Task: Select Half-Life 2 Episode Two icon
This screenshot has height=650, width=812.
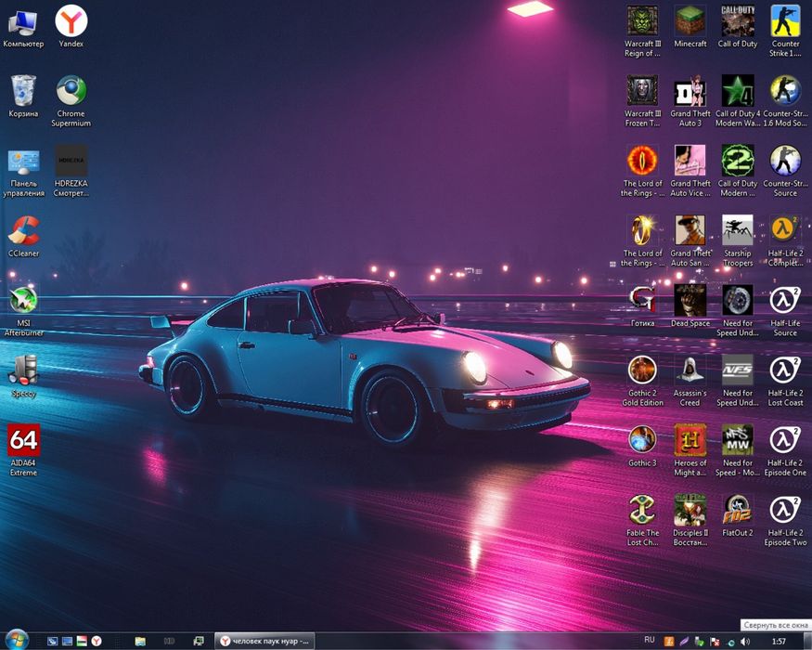Action: 785,521
